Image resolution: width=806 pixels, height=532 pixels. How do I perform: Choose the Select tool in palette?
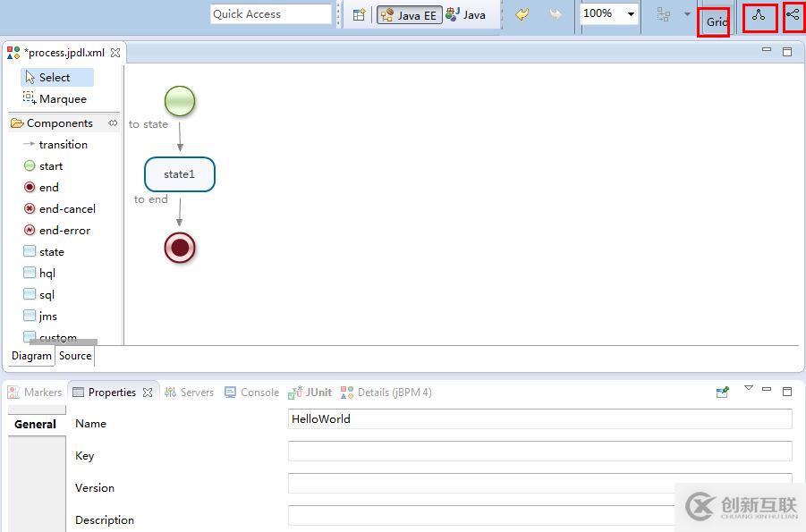(x=56, y=77)
